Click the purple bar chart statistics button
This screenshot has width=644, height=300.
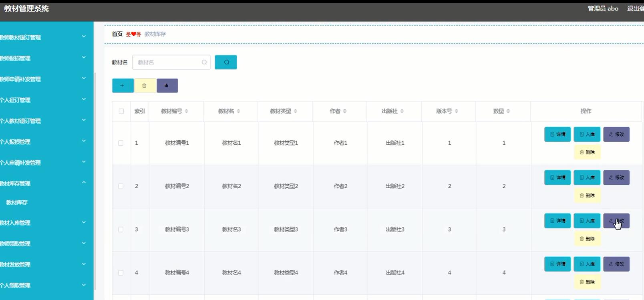(x=167, y=85)
